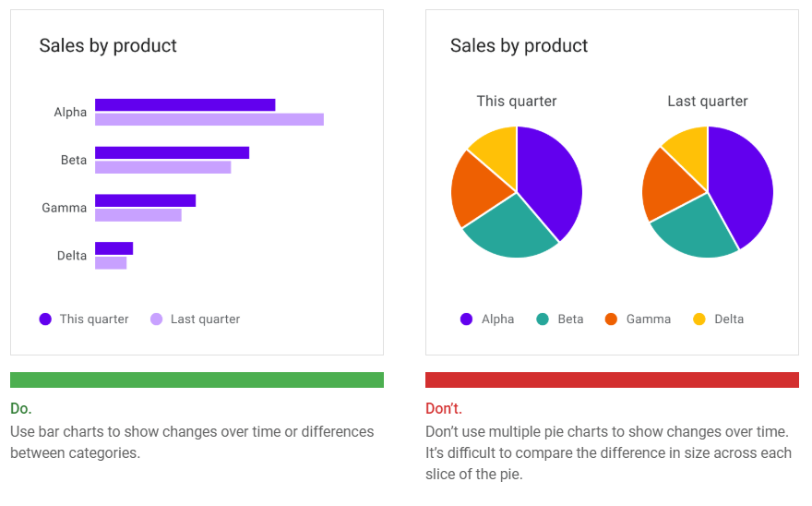812x506 pixels.
Task: Click the Last quarter pie chart heading
Action: [708, 102]
